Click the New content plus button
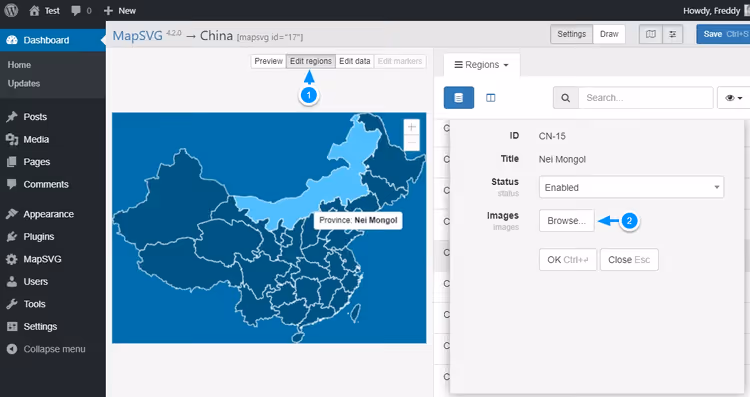This screenshot has height=397, width=750. click(x=120, y=11)
